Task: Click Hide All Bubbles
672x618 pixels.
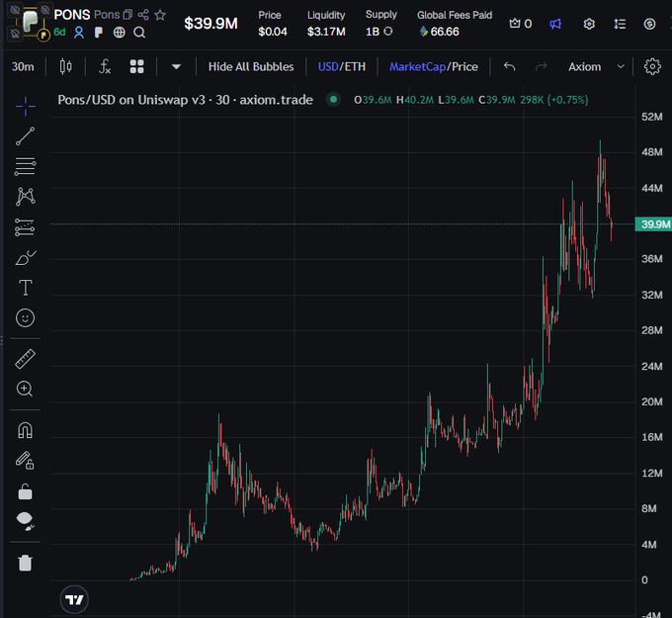Action: (x=251, y=67)
